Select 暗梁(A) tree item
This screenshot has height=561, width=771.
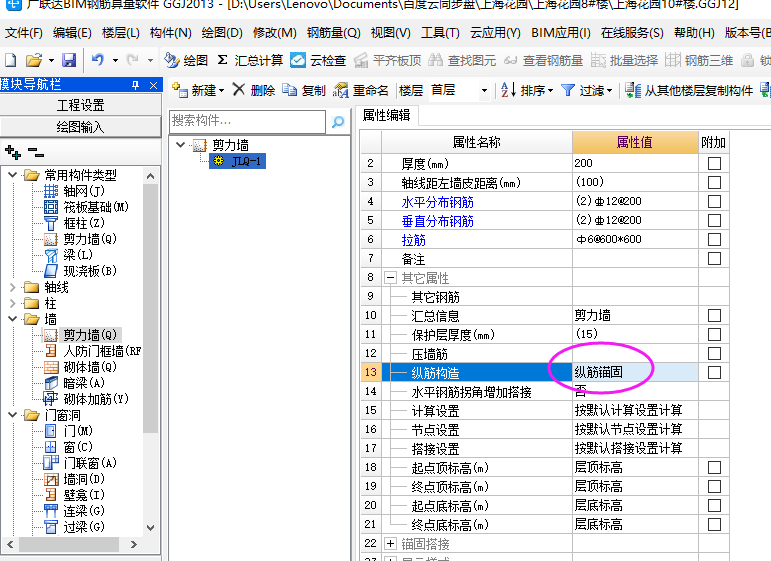(74, 383)
